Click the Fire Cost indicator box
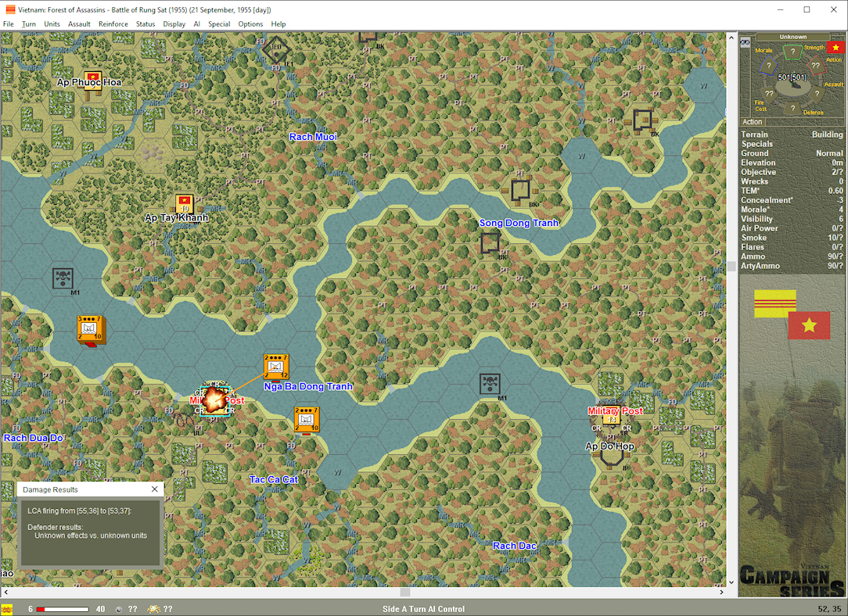This screenshot has width=848, height=616. (768, 94)
